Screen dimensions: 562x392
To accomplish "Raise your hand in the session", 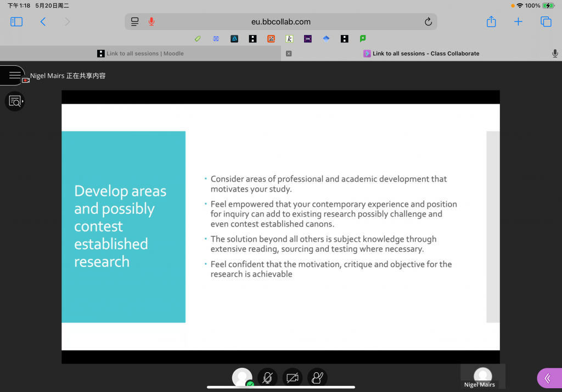I will (x=318, y=377).
